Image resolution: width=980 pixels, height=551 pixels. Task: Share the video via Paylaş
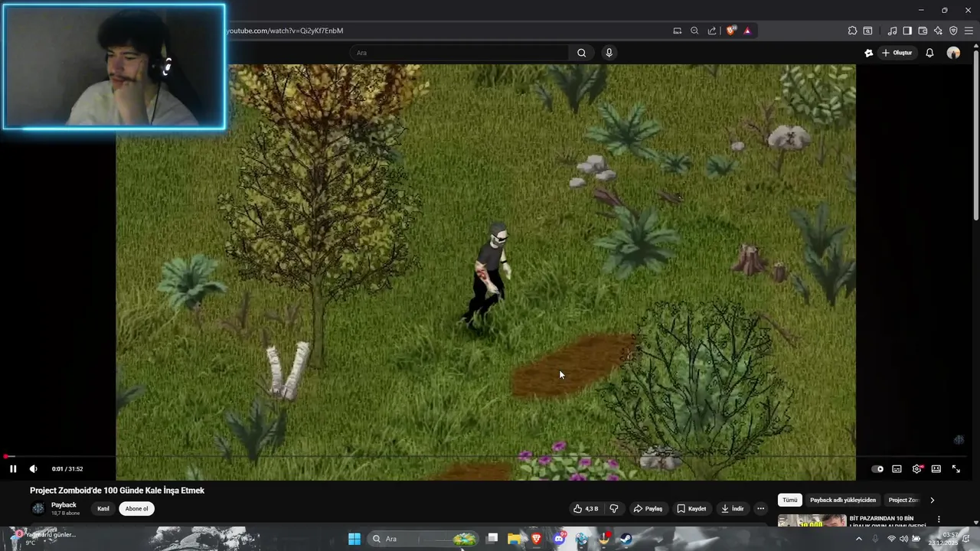click(648, 509)
